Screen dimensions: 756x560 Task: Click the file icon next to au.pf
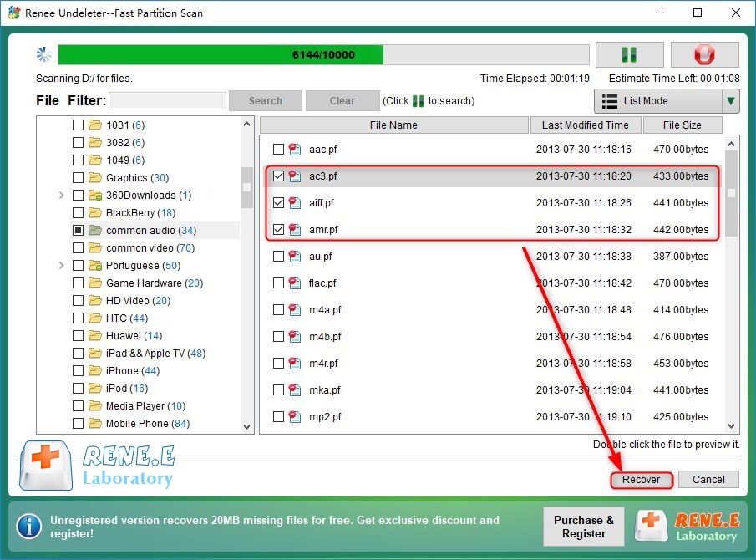(295, 256)
